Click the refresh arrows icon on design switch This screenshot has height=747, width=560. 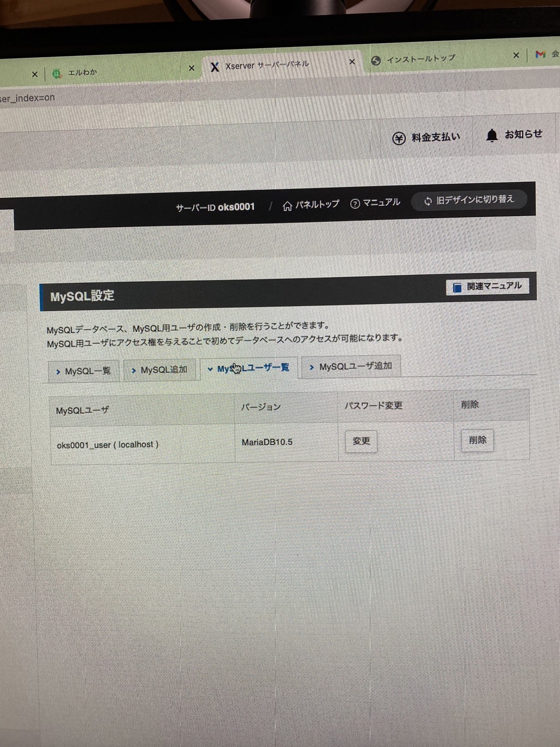(428, 201)
